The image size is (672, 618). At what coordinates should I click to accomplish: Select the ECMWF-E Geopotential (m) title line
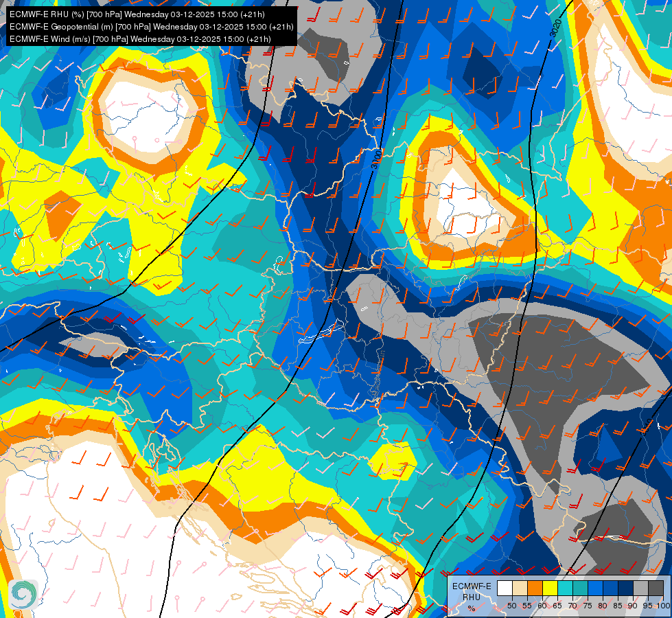coord(151,27)
